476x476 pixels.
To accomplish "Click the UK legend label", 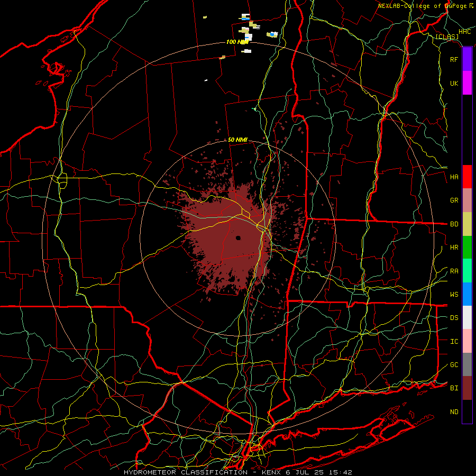I will [x=454, y=83].
